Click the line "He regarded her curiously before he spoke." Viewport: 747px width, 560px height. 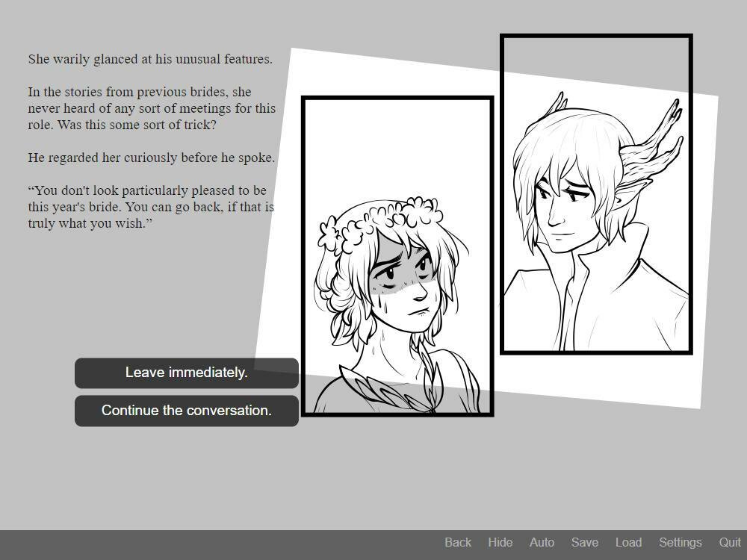tap(152, 158)
